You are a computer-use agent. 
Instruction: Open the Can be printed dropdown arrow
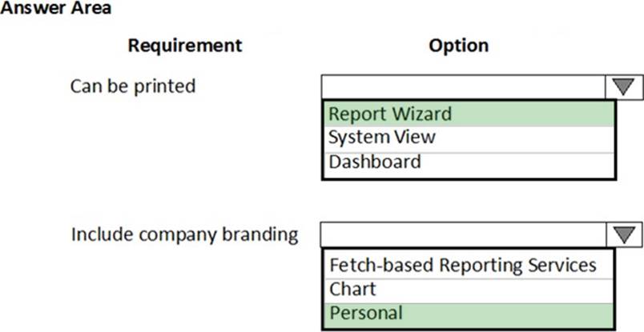(x=623, y=86)
